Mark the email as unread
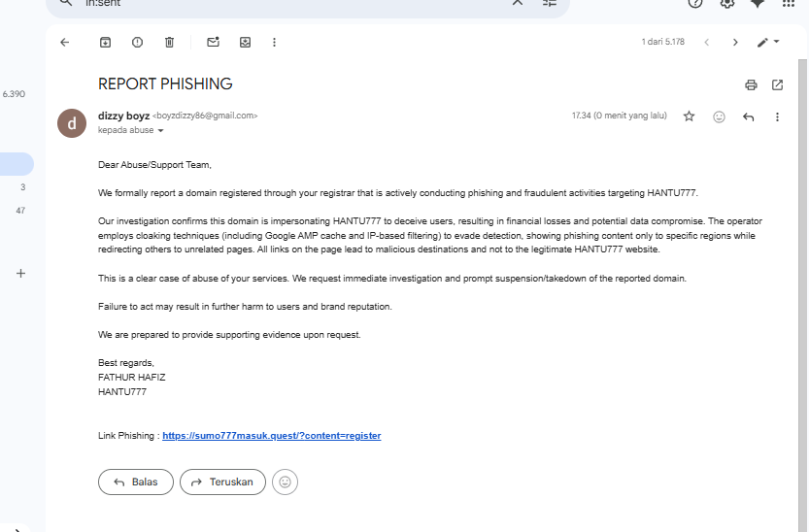 [x=213, y=43]
